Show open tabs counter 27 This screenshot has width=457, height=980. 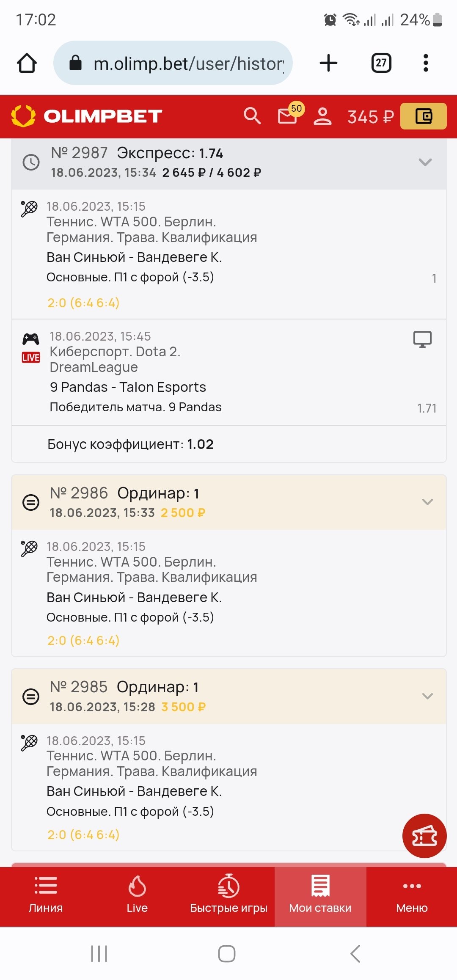(x=381, y=63)
